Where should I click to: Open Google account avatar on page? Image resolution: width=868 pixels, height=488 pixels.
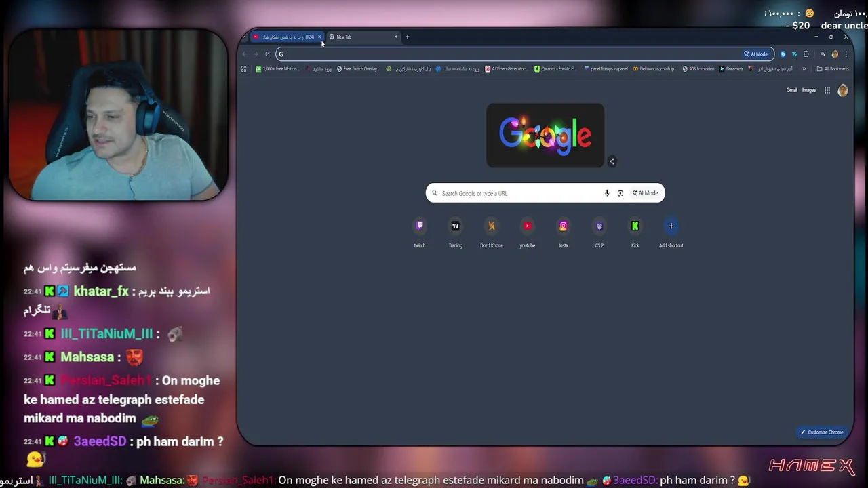(x=843, y=90)
